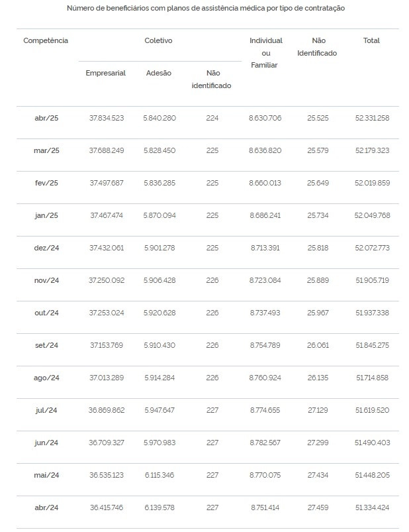
Task: Click jun/24 total value 51.490.403
Action: coord(372,443)
